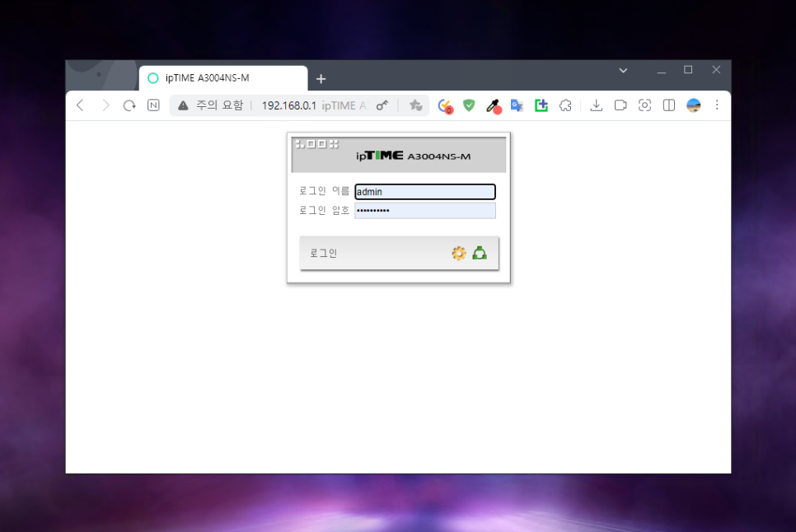Viewport: 796px width, 532px height.
Task: Close the browser window
Action: 716,70
